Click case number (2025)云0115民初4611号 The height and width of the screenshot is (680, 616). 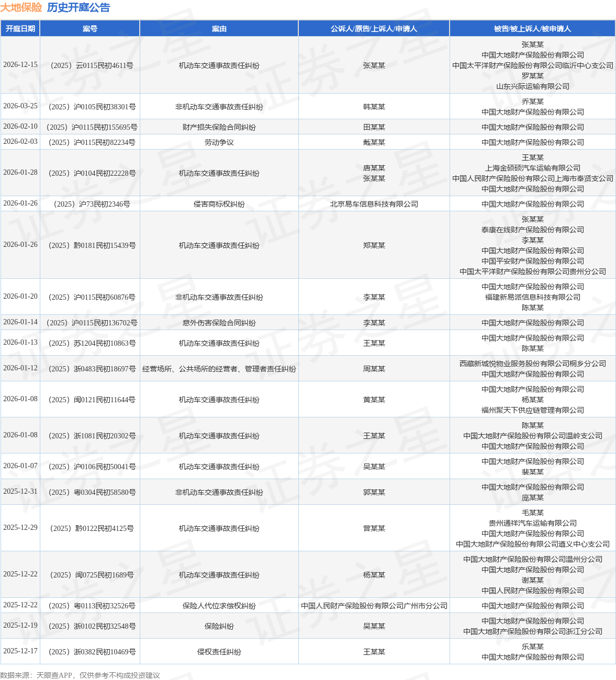click(x=90, y=65)
